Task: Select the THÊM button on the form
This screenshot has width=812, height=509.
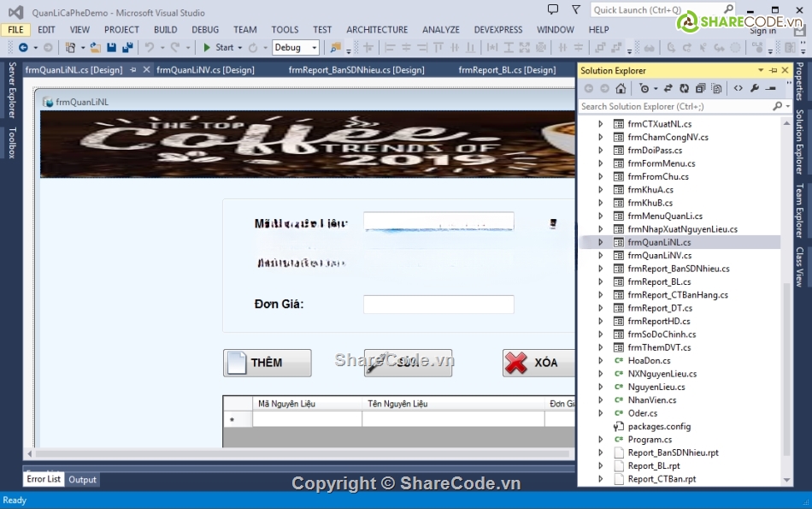Action: pos(268,363)
